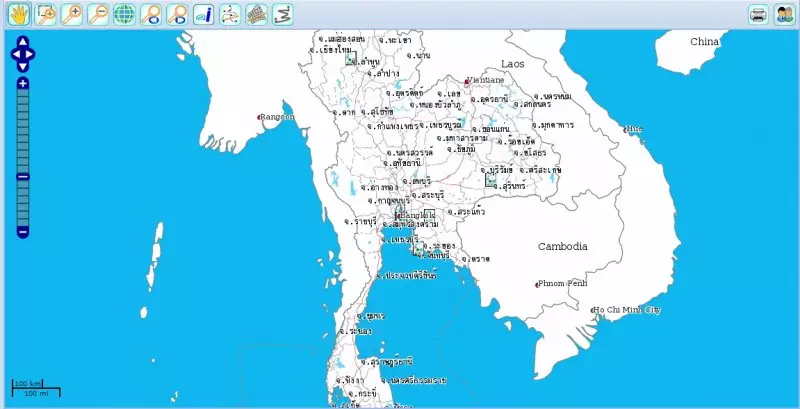The height and width of the screenshot is (409, 800).
Task: Go to next view extent
Action: pos(176,14)
